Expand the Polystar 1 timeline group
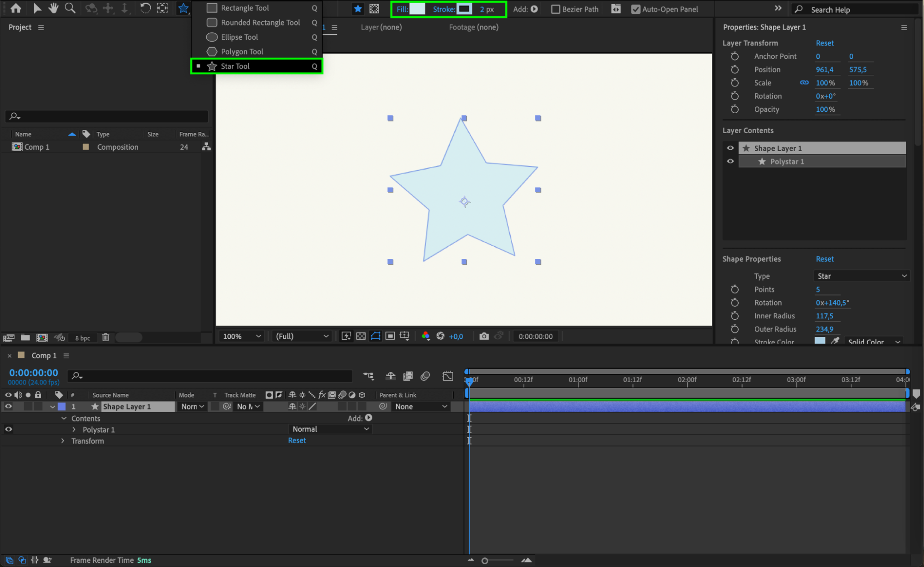 74,429
